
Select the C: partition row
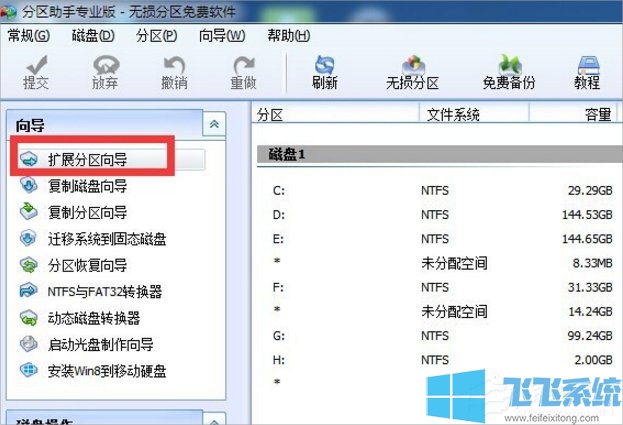coord(440,189)
